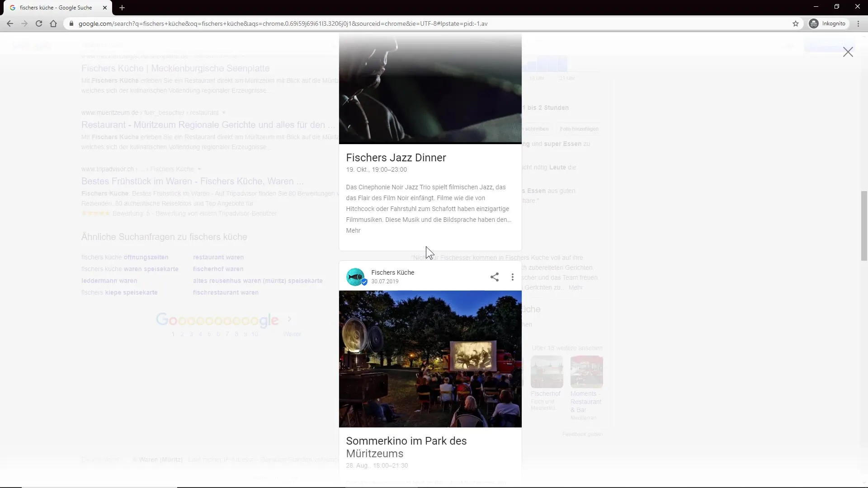This screenshot has height=488, width=868.
Task: Click the browser forward arrow
Action: (24, 23)
